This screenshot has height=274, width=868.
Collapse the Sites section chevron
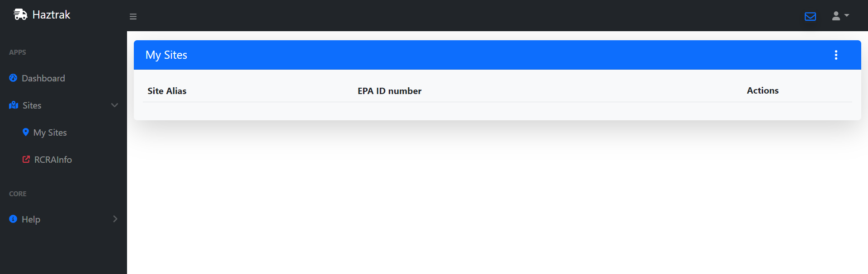[114, 105]
